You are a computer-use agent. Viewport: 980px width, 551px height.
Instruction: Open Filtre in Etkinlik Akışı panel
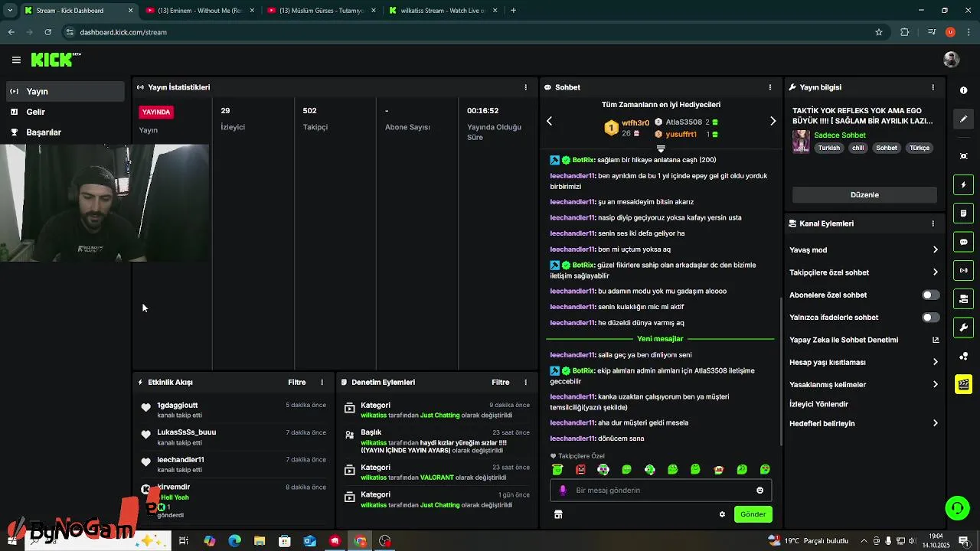(x=296, y=382)
